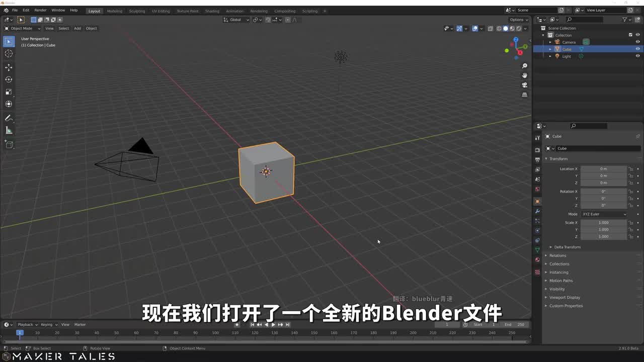Open the Playback popover in timeline
Image resolution: width=644 pixels, height=362 pixels.
point(27,325)
